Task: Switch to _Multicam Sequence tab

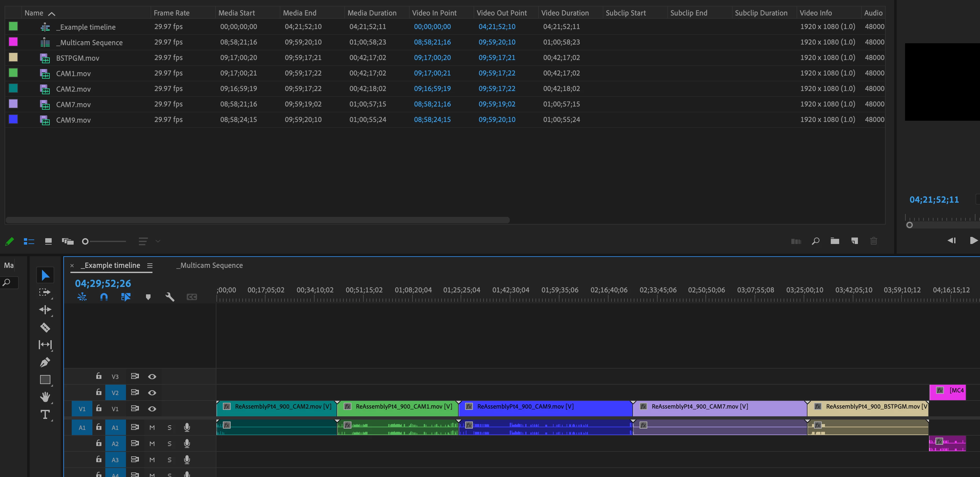Action: click(210, 265)
